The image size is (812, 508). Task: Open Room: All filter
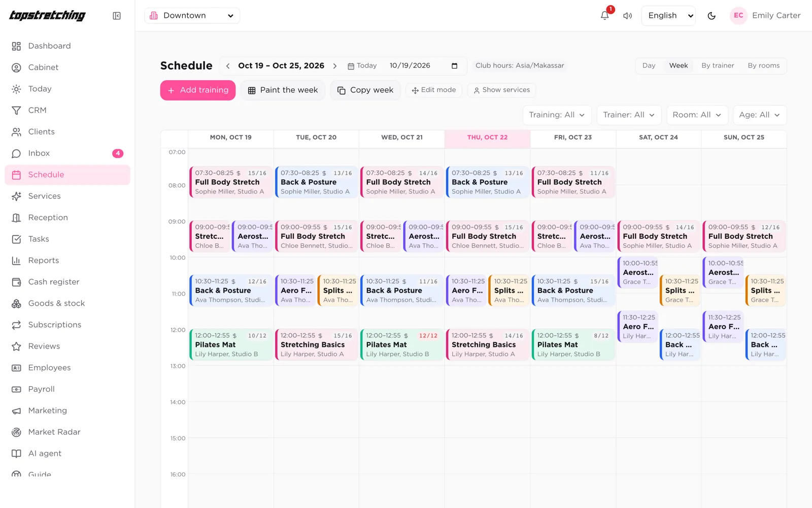coord(697,115)
